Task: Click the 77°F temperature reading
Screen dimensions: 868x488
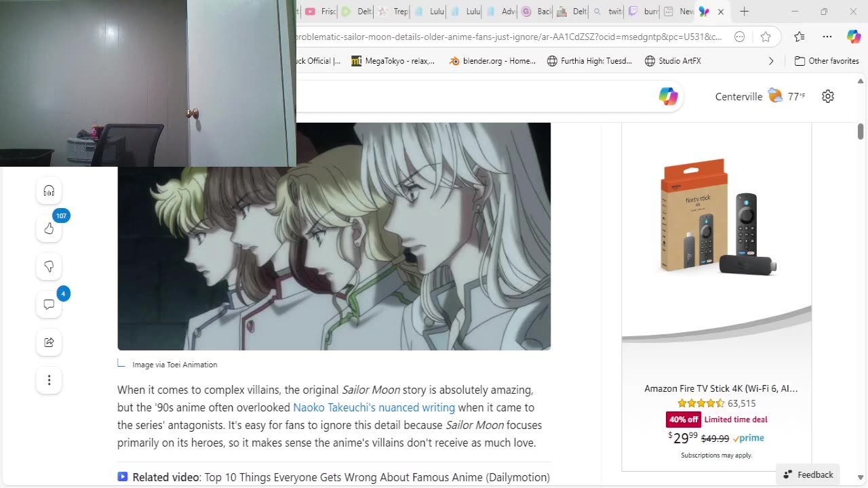Action: (796, 96)
